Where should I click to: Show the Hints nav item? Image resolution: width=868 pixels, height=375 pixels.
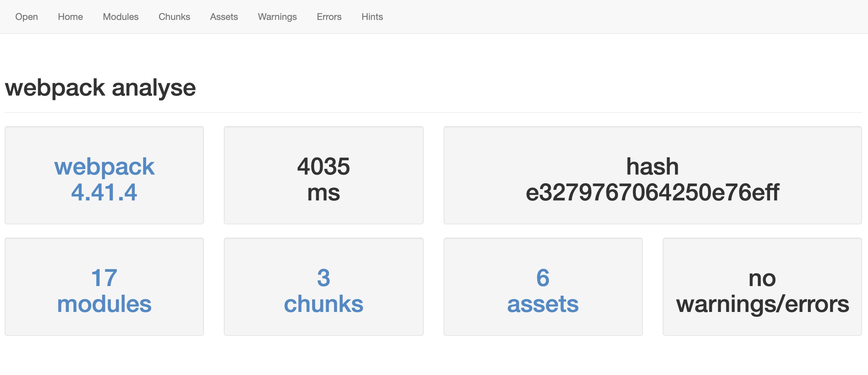click(x=372, y=17)
